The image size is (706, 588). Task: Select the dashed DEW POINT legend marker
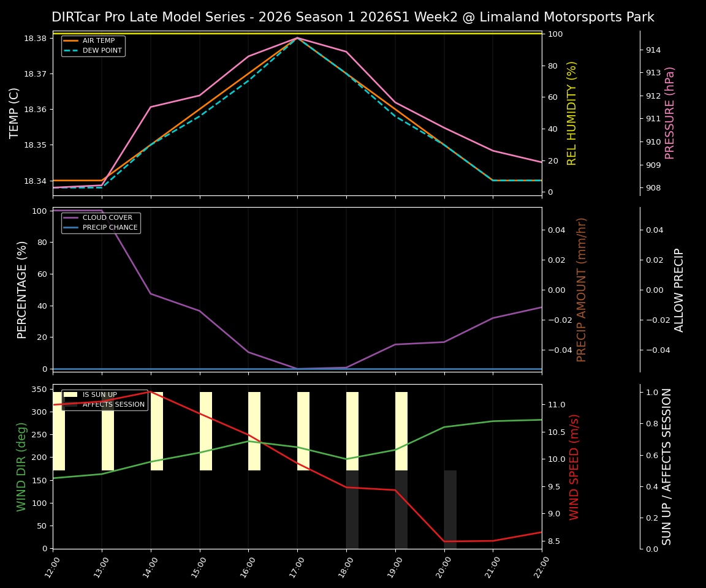click(x=70, y=51)
